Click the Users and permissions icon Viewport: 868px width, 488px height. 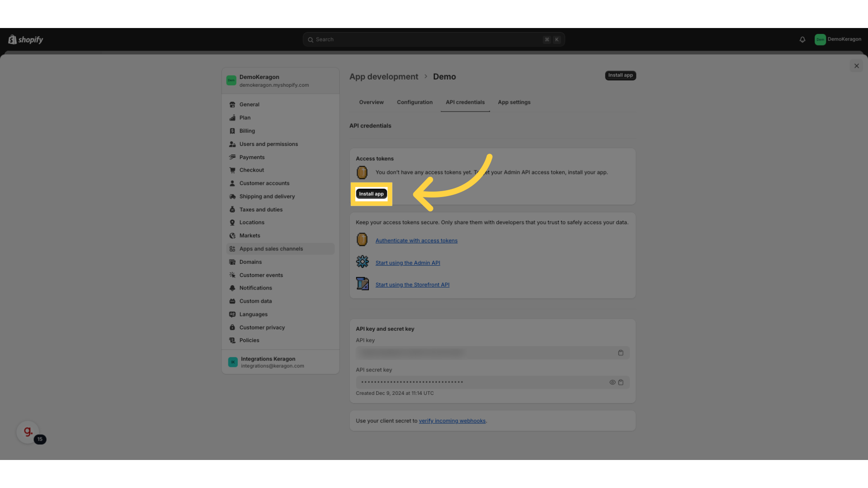pos(232,144)
